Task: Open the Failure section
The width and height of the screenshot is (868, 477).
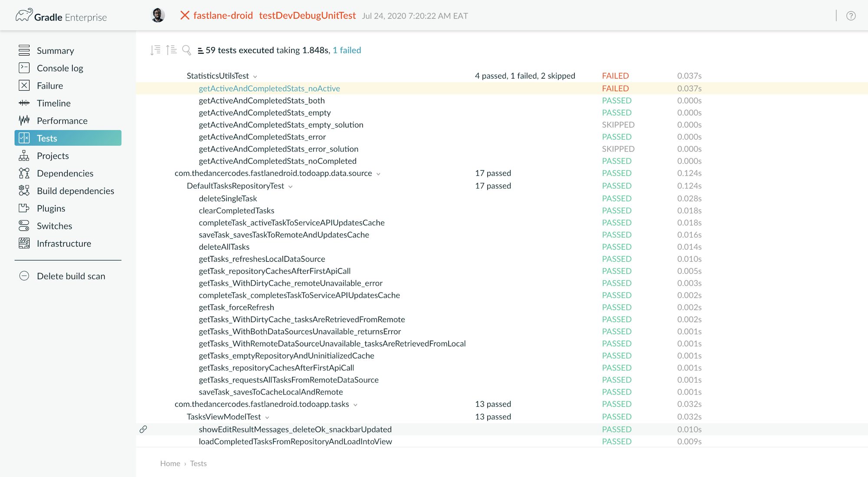Action: pos(49,86)
